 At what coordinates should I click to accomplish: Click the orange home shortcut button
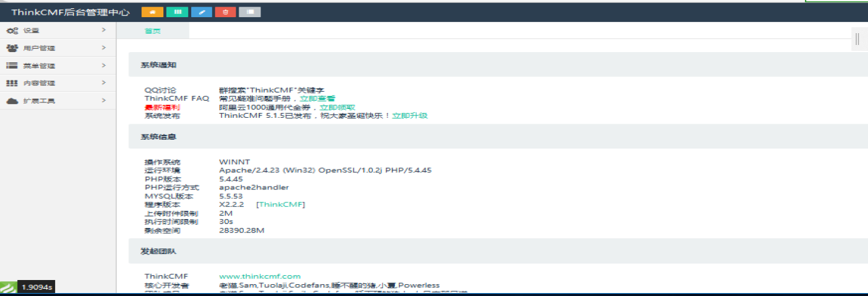153,12
